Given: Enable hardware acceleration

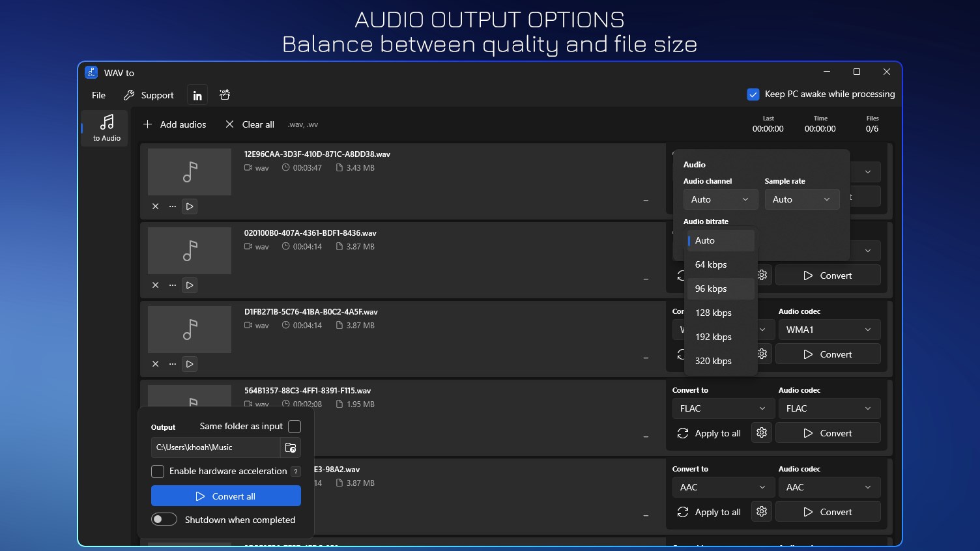Looking at the screenshot, I should (157, 471).
